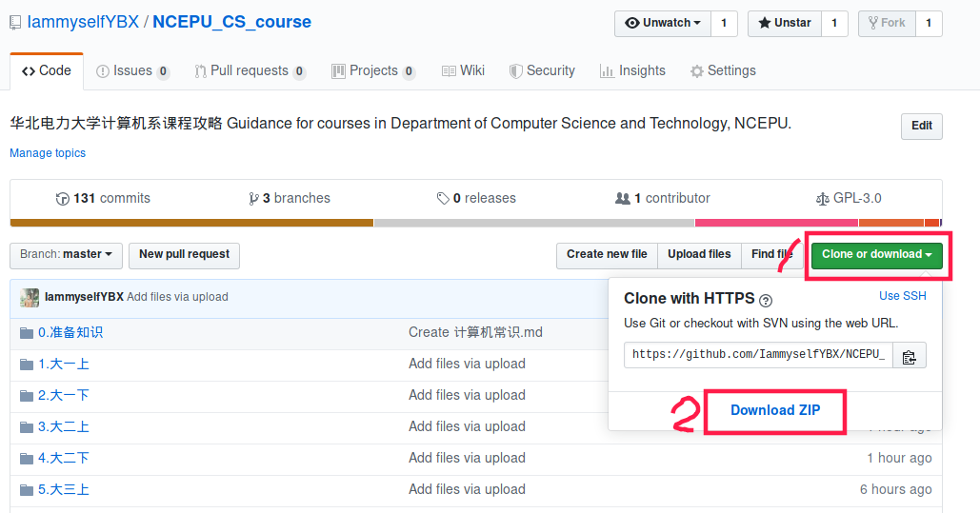The width and height of the screenshot is (980, 513).
Task: Click the Fork button
Action: (887, 23)
